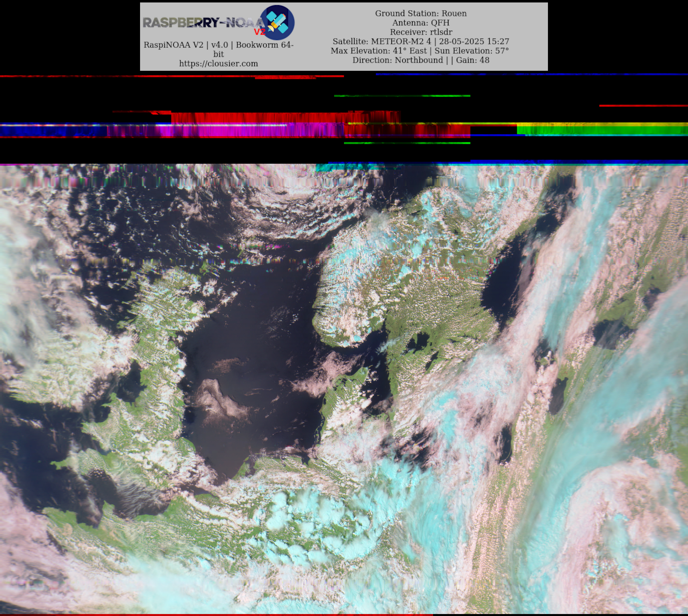Click the Antenna: QFH line
Viewport: 688px width, 616px height.
tap(421, 23)
